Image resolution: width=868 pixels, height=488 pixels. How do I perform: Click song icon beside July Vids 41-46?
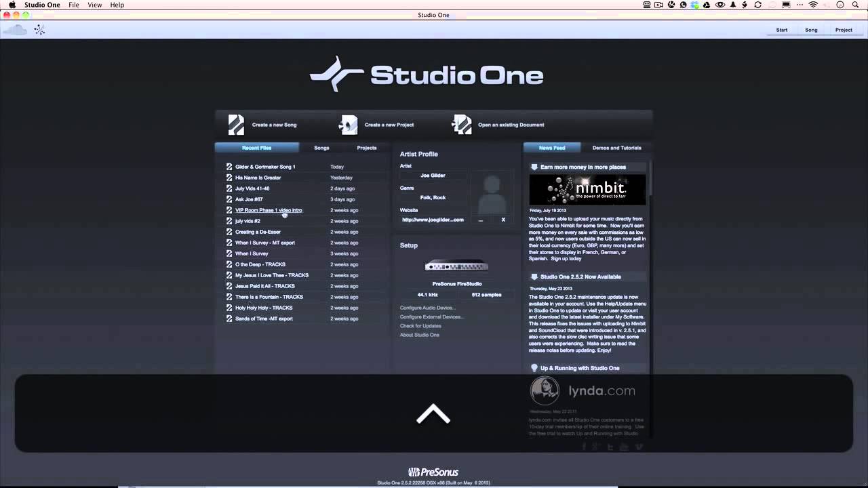pyautogui.click(x=229, y=188)
